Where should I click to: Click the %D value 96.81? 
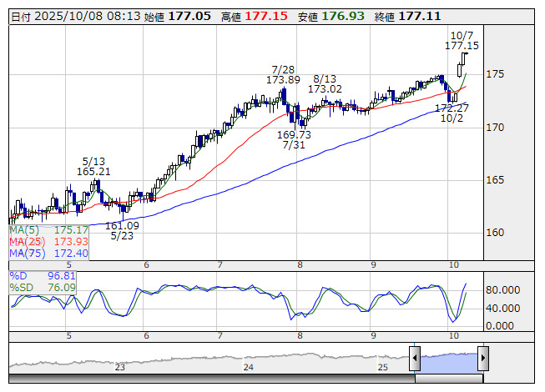pos(62,276)
